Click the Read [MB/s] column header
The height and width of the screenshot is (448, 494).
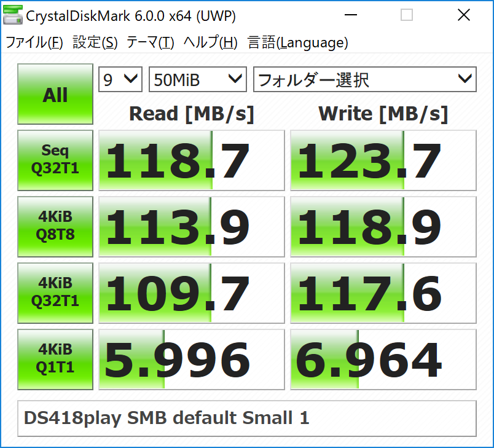click(x=192, y=114)
